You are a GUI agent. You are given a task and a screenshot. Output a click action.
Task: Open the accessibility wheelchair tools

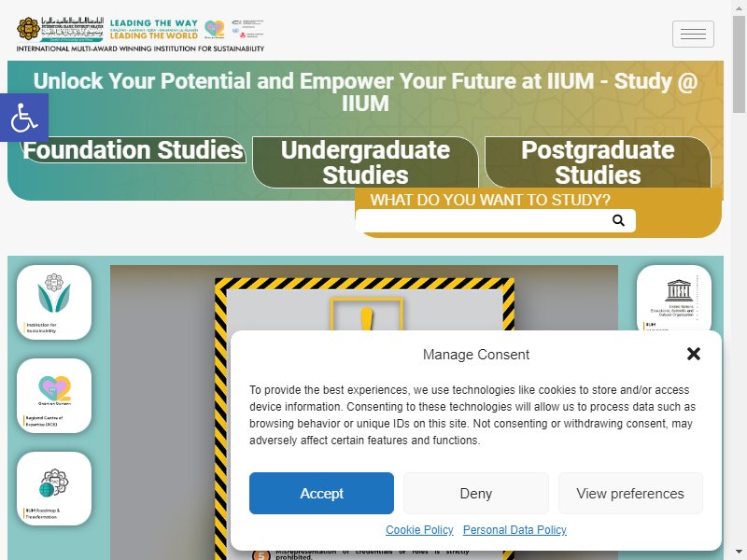(x=24, y=118)
